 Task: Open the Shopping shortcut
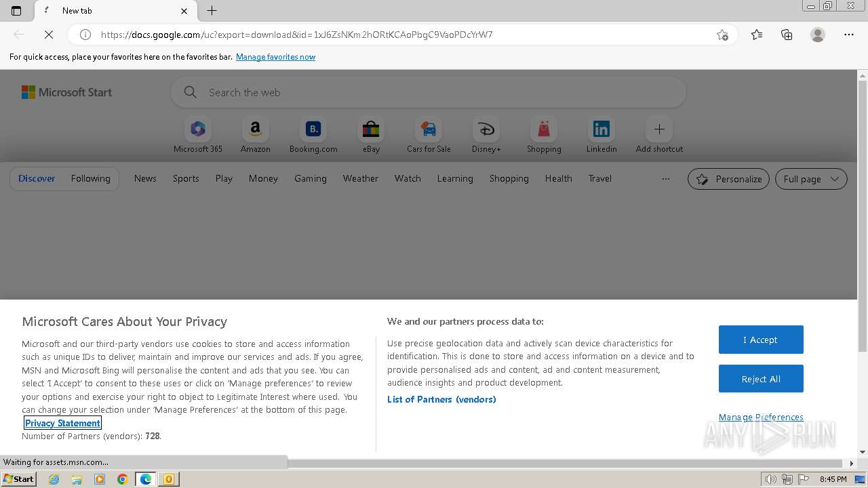(x=544, y=136)
